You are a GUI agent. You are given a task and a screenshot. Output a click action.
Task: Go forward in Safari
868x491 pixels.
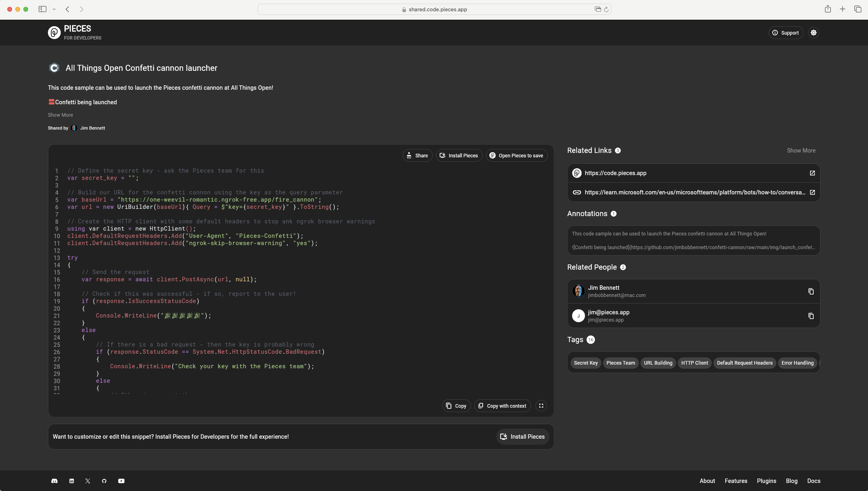[82, 9]
